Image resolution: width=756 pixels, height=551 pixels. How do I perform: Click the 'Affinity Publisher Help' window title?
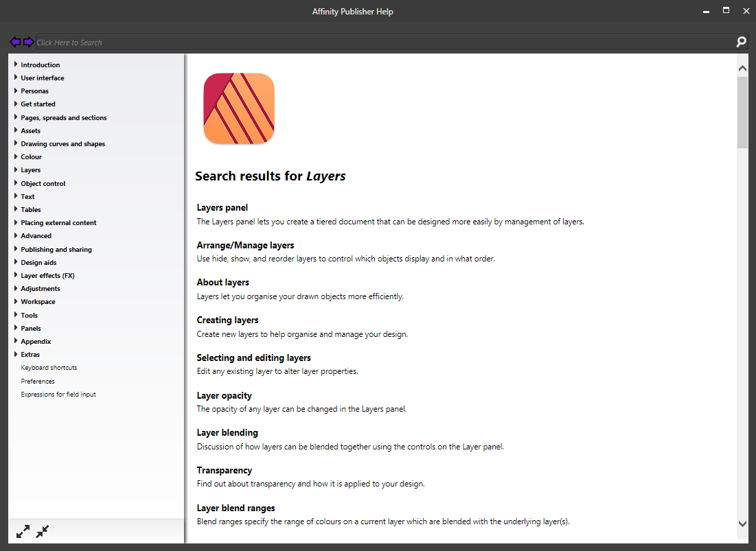tap(352, 12)
